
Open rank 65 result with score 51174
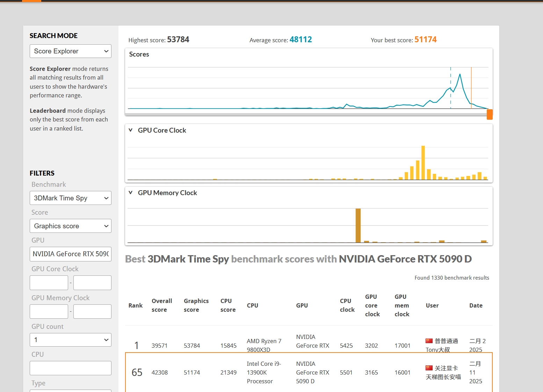pyautogui.click(x=309, y=372)
